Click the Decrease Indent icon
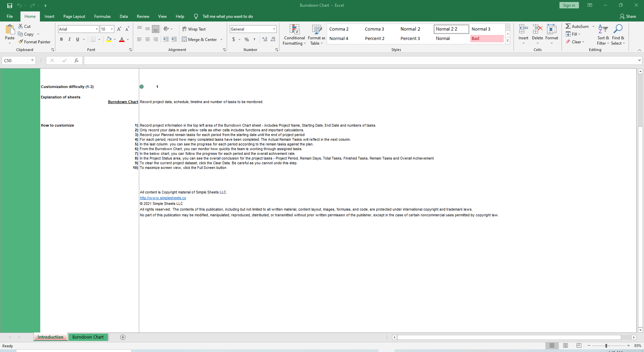The height and width of the screenshot is (352, 644). click(166, 39)
